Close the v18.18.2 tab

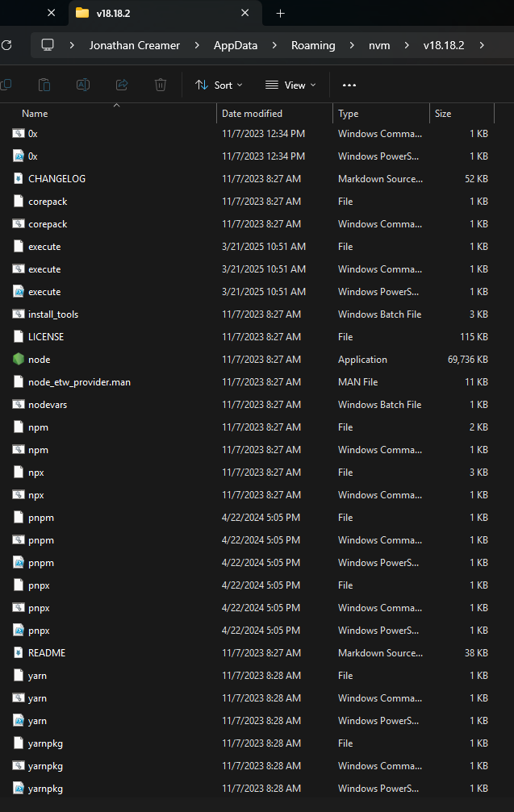click(x=245, y=14)
